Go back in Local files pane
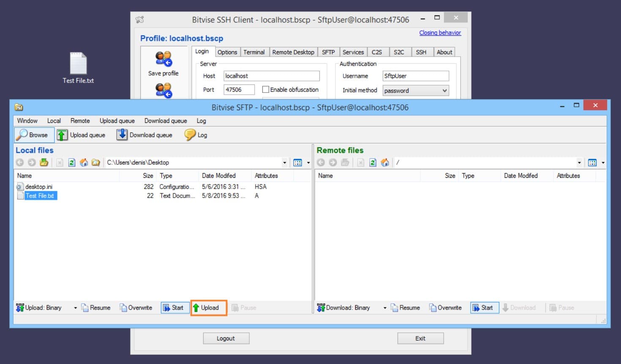This screenshot has height=364, width=621. [20, 163]
